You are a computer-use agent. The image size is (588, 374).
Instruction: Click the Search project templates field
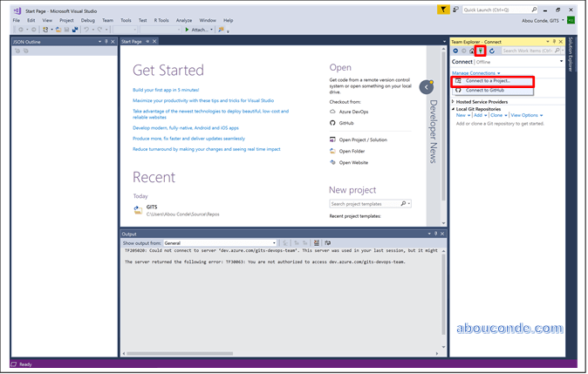pyautogui.click(x=365, y=204)
